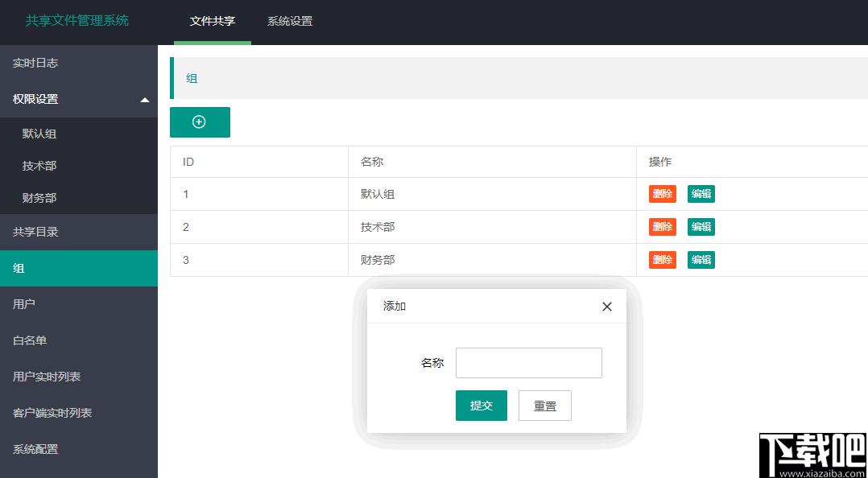Edit the 默认组 row
The height and width of the screenshot is (478, 868).
[x=701, y=194]
